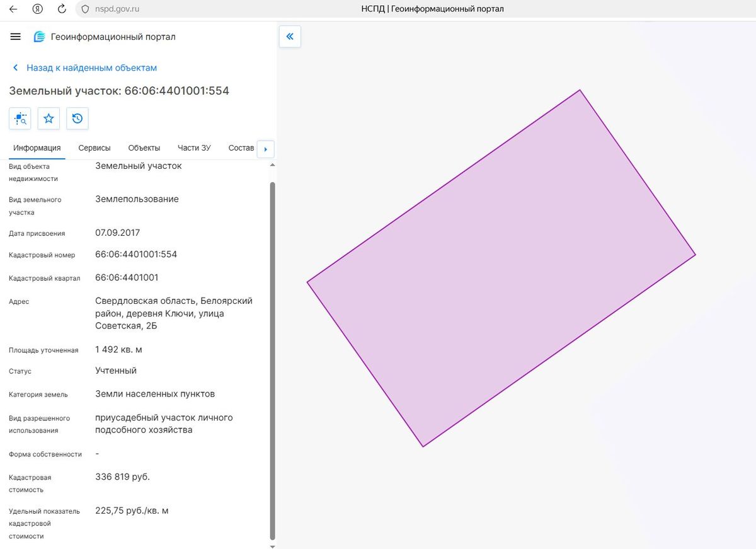The height and width of the screenshot is (549, 756).
Task: Open the hamburger main menu
Action: (x=16, y=37)
